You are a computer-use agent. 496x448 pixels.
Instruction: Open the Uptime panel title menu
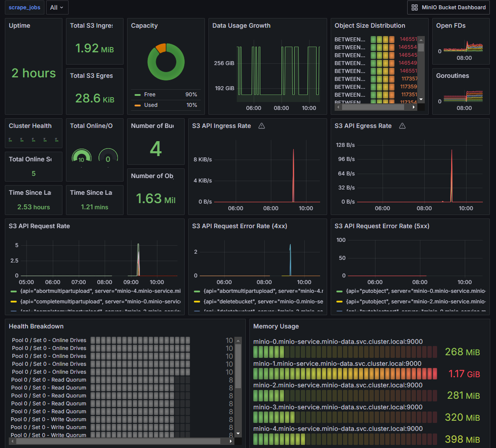pos(19,25)
